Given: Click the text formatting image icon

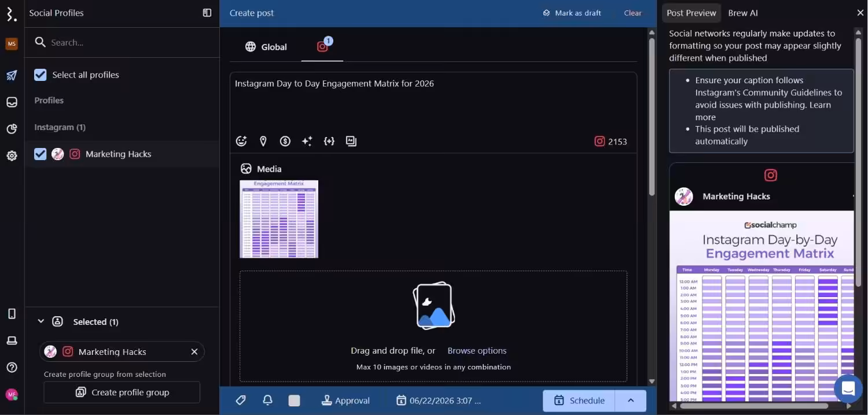Looking at the screenshot, I should (x=351, y=141).
